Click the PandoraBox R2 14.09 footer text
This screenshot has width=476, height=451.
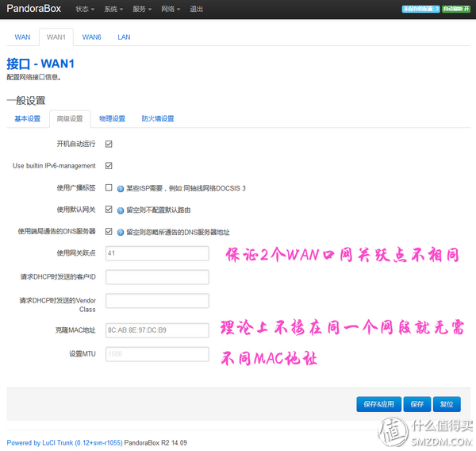pos(155,443)
